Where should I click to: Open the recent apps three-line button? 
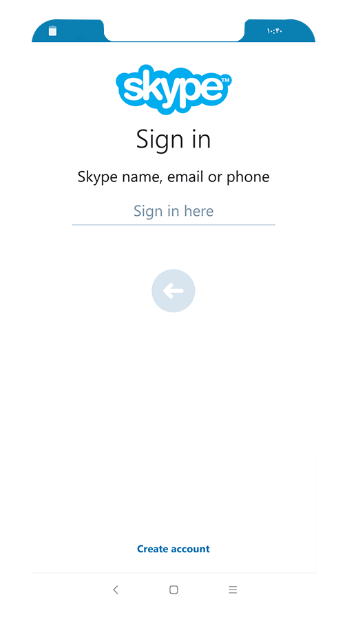click(233, 590)
